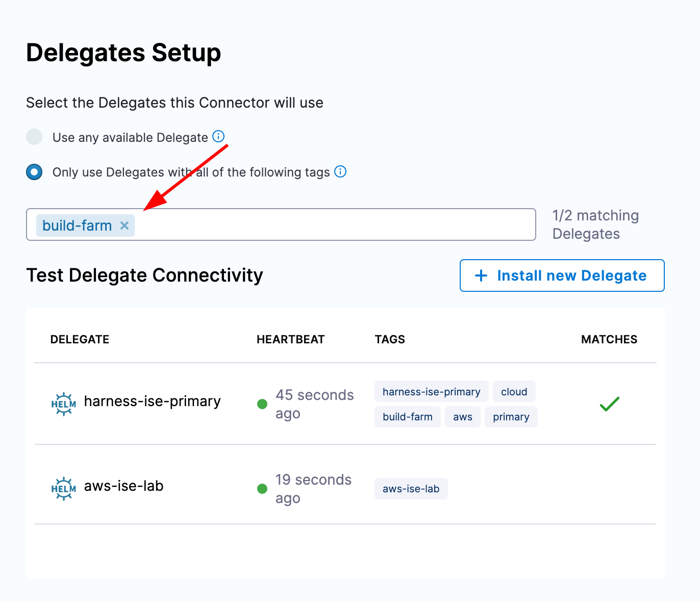Click green heartbeat dot for harness-ise-primary
The width and height of the screenshot is (700, 602).
tap(262, 404)
